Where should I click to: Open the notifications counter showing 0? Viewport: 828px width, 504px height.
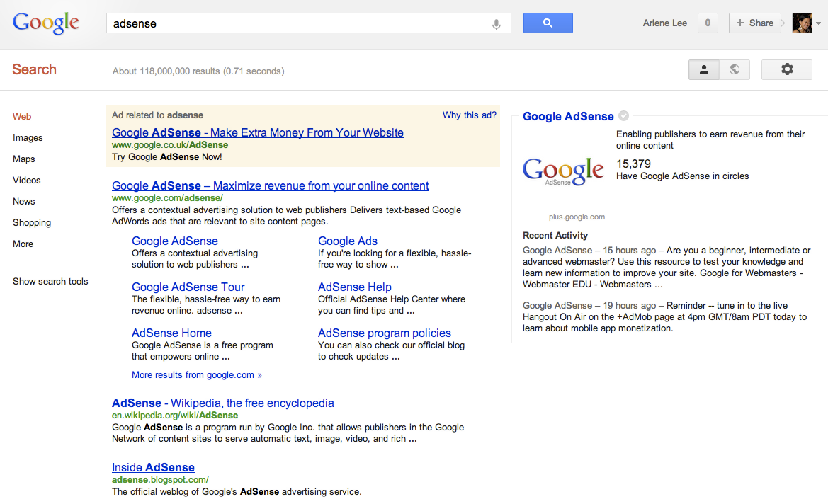pyautogui.click(x=708, y=23)
